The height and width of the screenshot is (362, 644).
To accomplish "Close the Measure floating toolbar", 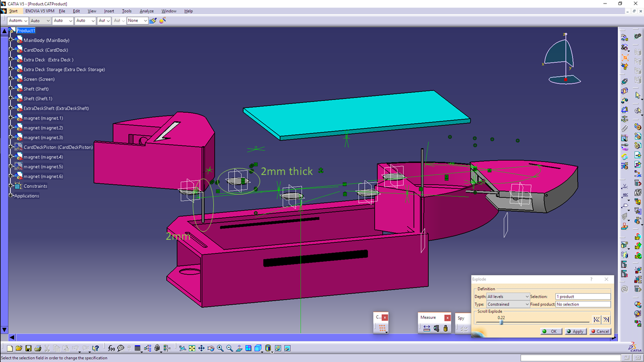I will click(x=447, y=317).
